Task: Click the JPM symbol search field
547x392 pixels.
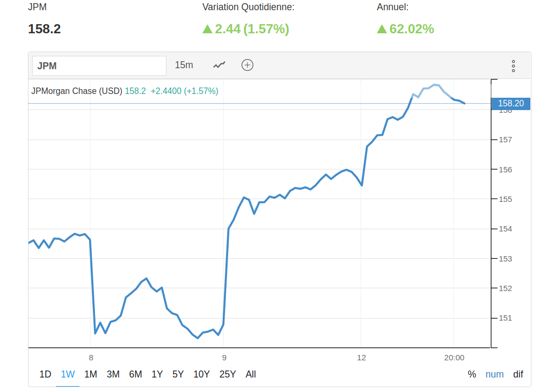Action: pyautogui.click(x=99, y=66)
